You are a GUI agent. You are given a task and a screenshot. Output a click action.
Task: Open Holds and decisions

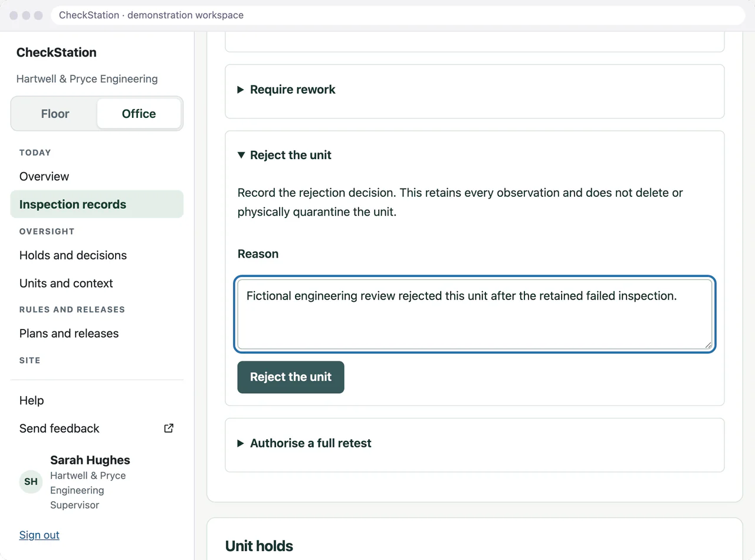tap(97, 255)
